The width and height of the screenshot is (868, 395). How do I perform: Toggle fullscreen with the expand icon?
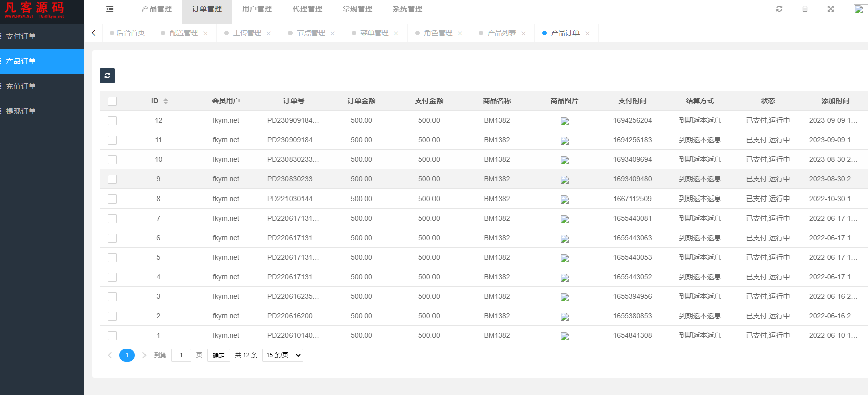pyautogui.click(x=831, y=9)
